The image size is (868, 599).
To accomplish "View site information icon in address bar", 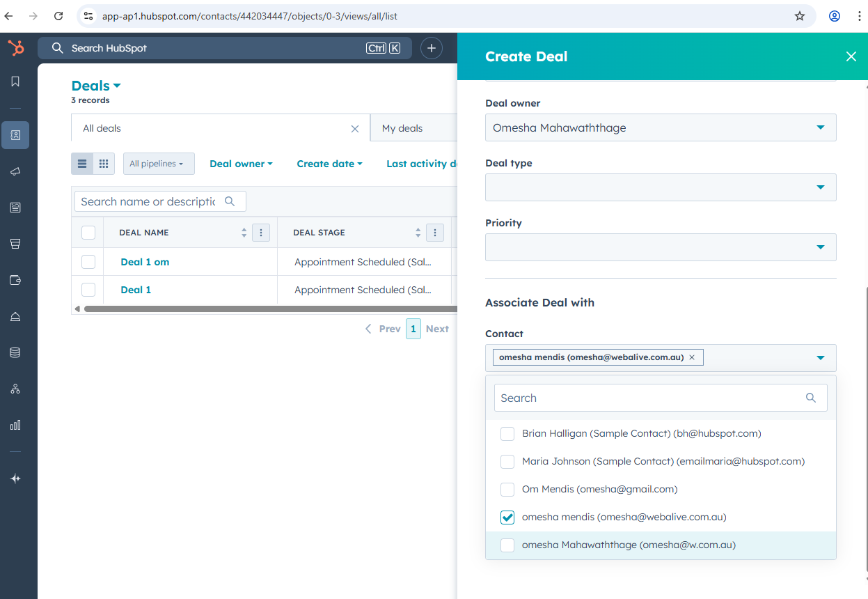I will pos(88,16).
